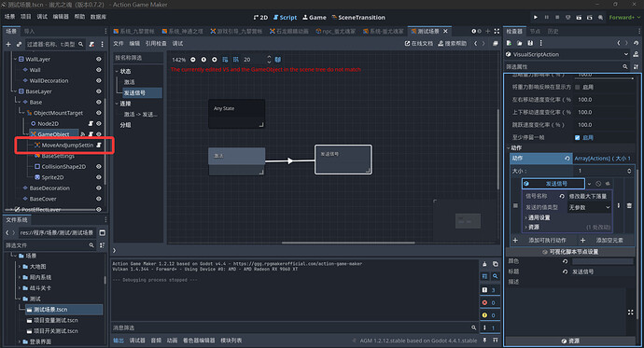
Task: Run the project with the play icon
Action: coord(536,17)
